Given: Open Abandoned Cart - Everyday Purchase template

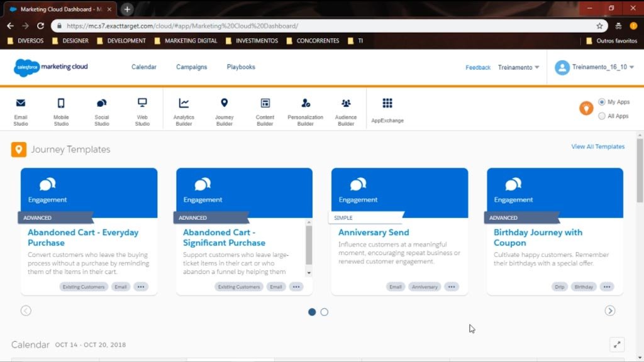Looking at the screenshot, I should (83, 237).
